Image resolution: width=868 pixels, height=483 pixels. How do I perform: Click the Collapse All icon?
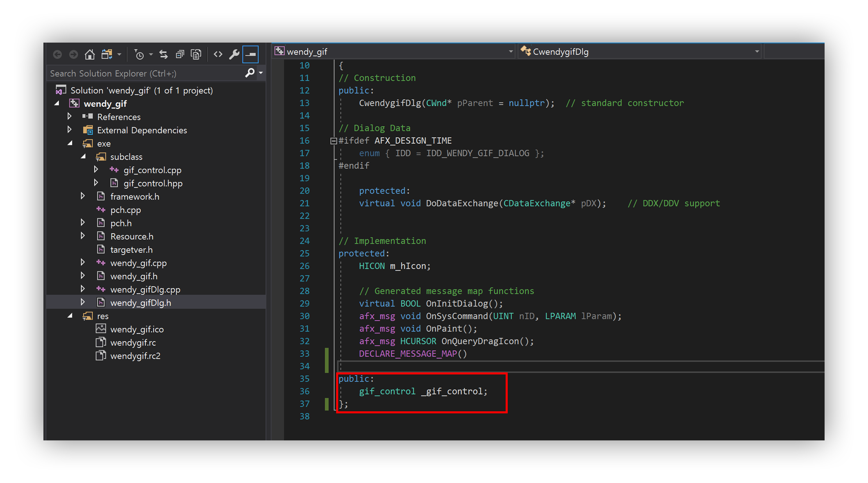(x=180, y=54)
